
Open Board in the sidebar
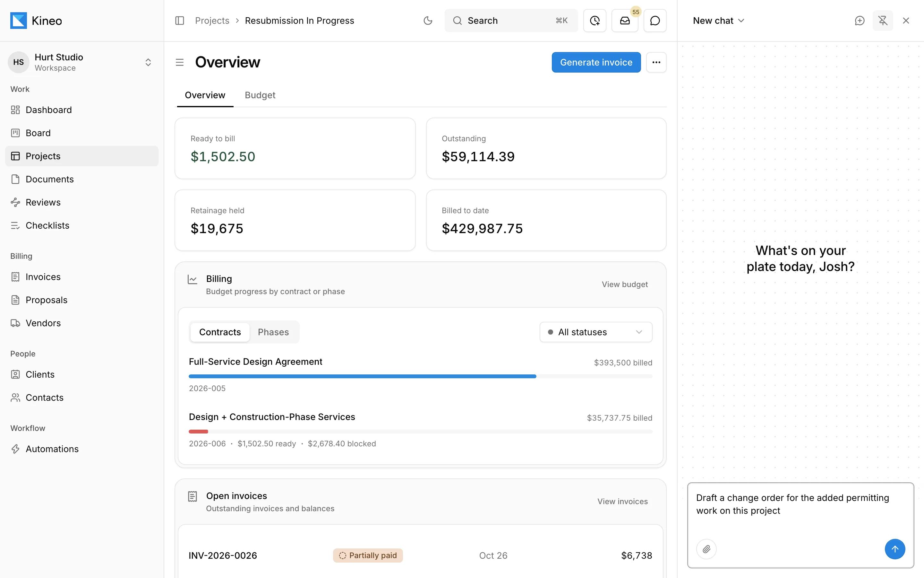click(82, 133)
